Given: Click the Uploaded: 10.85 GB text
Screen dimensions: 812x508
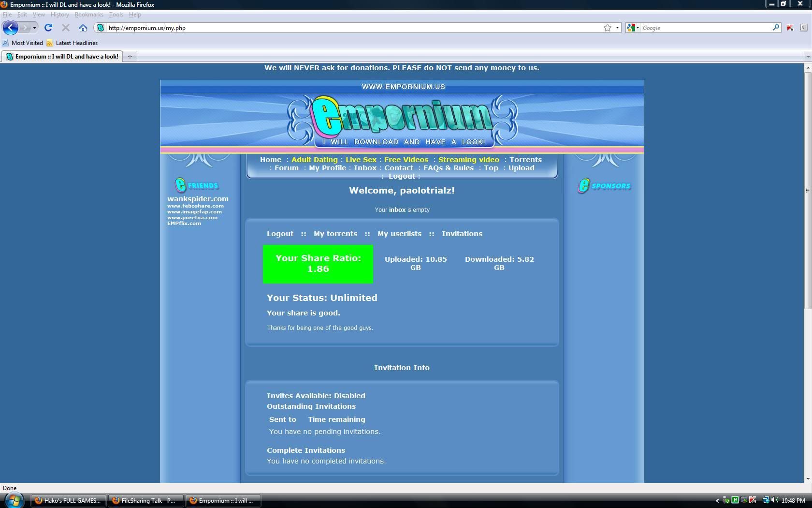Looking at the screenshot, I should pos(416,263).
